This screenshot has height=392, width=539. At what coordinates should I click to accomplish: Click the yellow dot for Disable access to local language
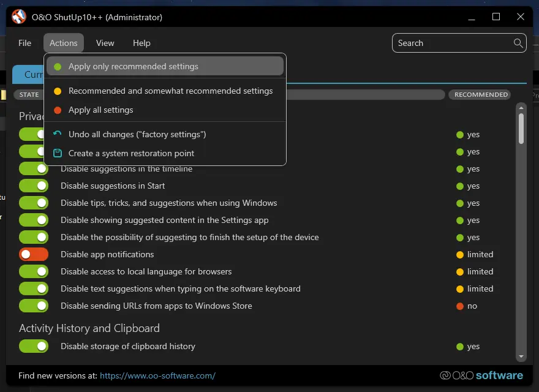point(459,272)
